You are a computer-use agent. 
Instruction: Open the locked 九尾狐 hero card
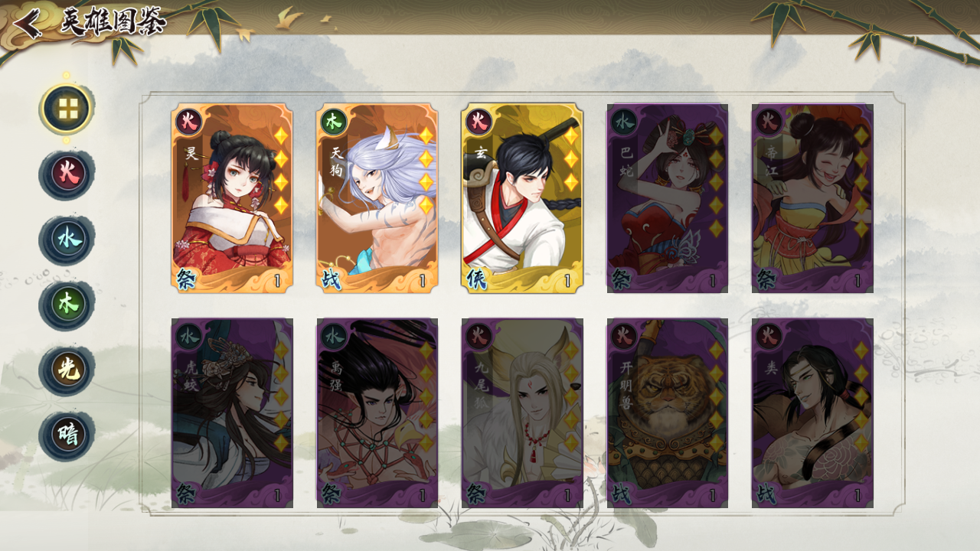pyautogui.click(x=522, y=413)
